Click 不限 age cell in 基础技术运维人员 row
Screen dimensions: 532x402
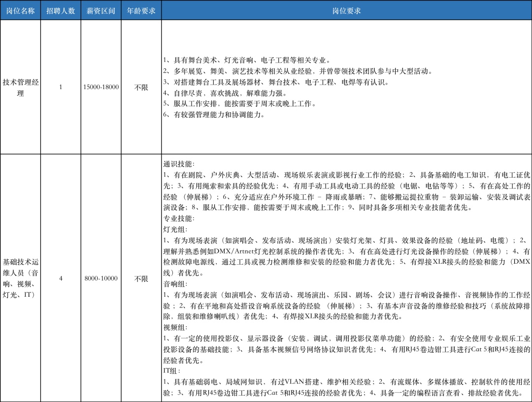141,278
